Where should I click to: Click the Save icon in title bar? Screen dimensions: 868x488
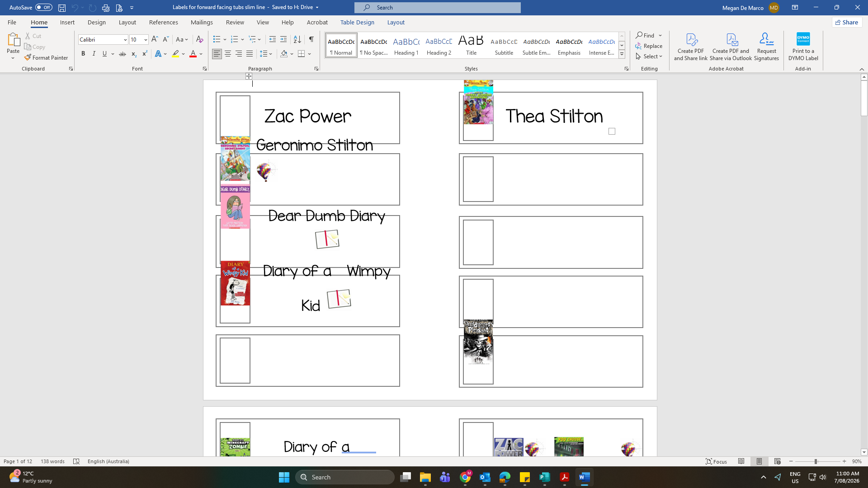click(x=62, y=8)
